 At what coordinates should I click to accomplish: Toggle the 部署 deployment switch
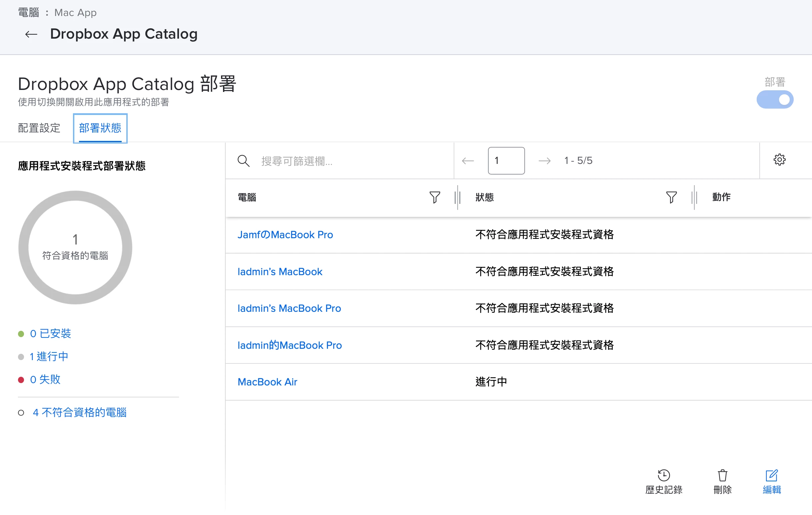[775, 99]
